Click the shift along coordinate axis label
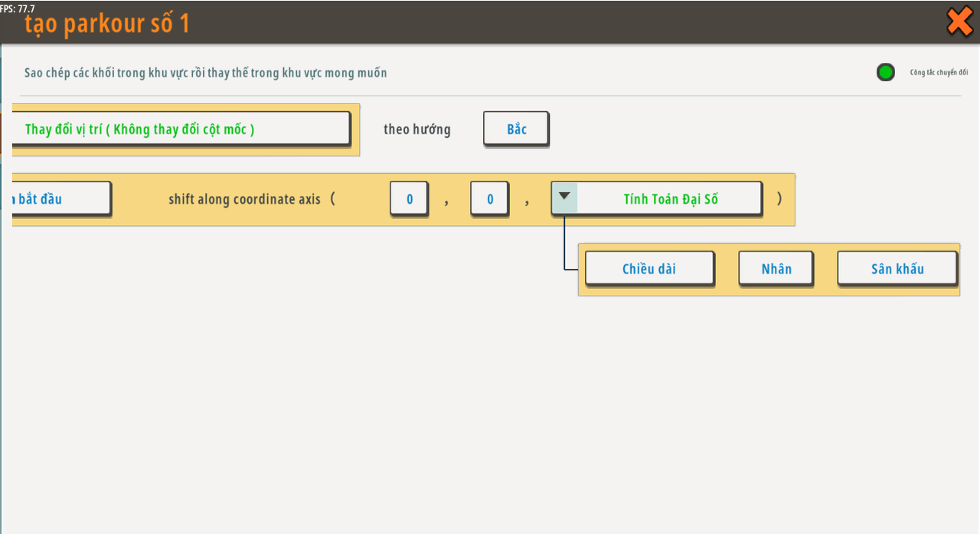 [244, 199]
